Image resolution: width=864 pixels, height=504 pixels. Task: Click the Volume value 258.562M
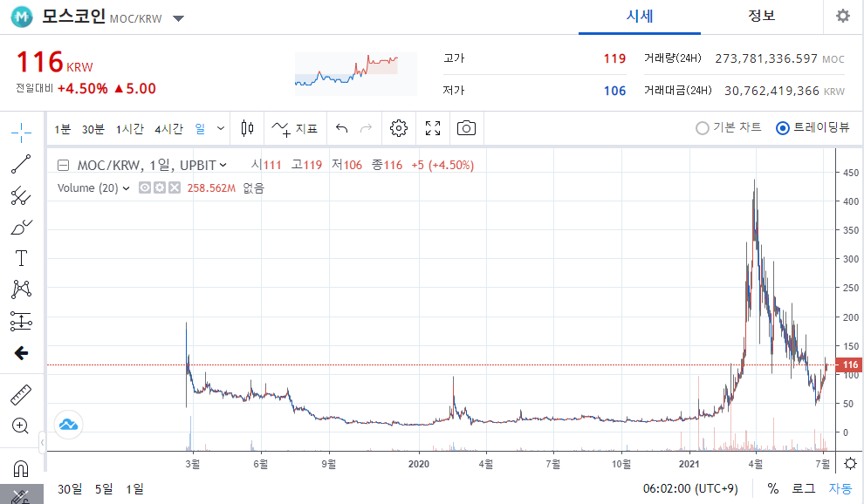pos(211,188)
